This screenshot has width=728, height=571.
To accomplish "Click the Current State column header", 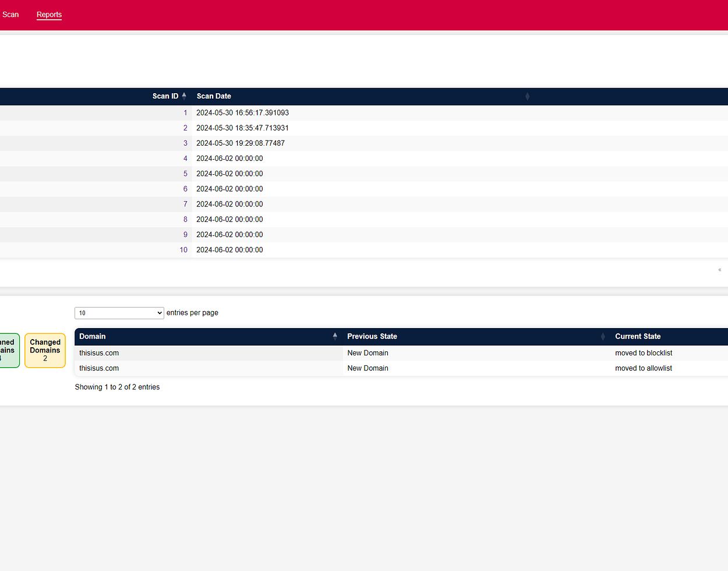I will 638,336.
